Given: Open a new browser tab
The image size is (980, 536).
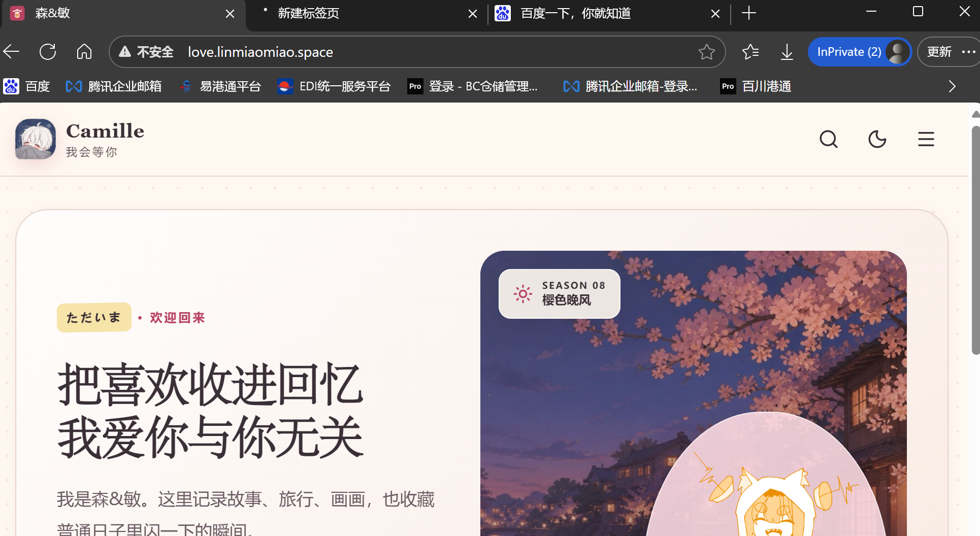Looking at the screenshot, I should (x=749, y=13).
